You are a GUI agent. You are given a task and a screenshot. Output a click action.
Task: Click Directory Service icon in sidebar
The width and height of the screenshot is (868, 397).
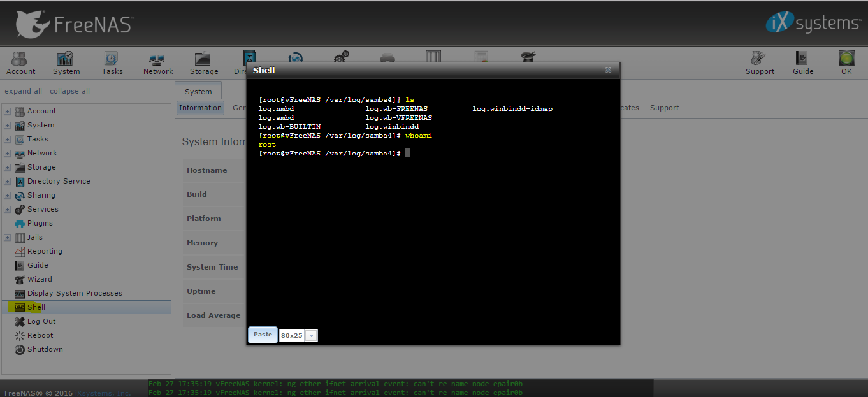click(x=20, y=181)
